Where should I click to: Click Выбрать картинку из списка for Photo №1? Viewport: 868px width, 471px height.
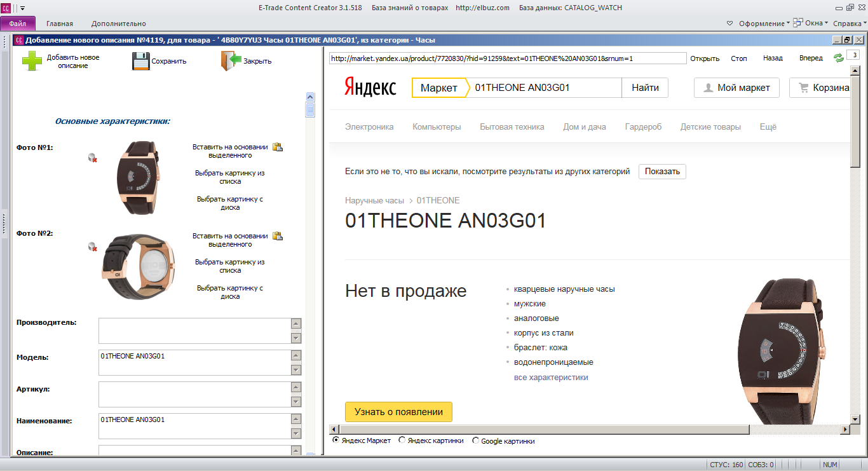(x=230, y=177)
